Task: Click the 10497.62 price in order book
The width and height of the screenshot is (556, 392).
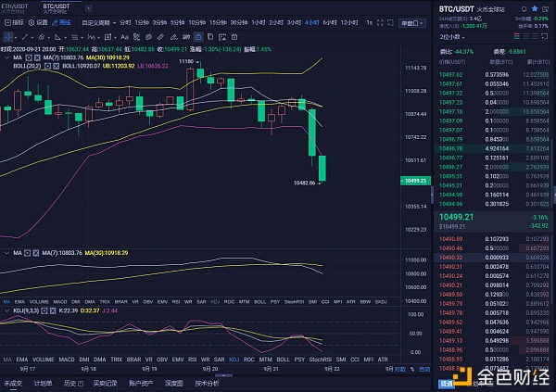Action: pyautogui.click(x=451, y=72)
